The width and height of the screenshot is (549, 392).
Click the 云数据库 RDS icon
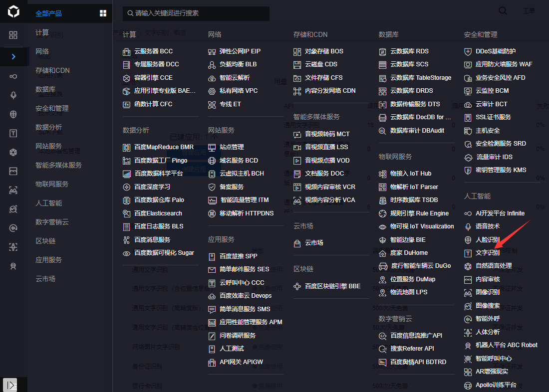coord(383,52)
